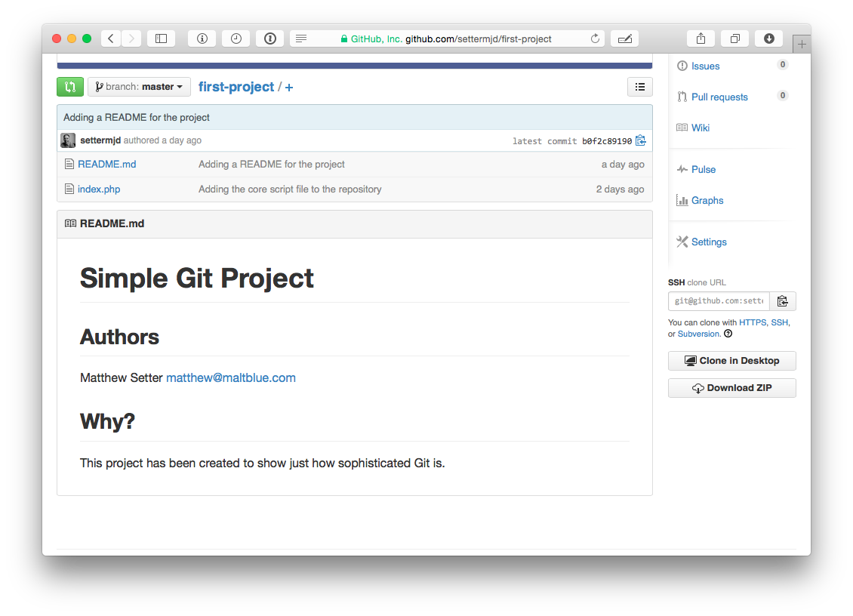853x616 pixels.
Task: Toggle the Safari sidebar icon
Action: 161,38
